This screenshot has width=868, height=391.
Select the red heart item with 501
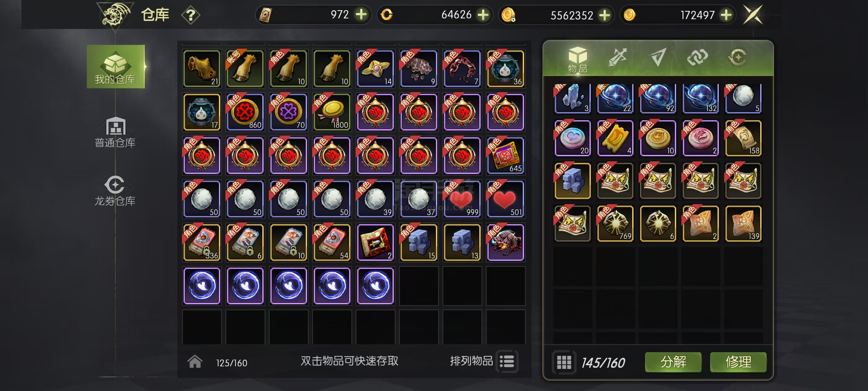click(505, 199)
